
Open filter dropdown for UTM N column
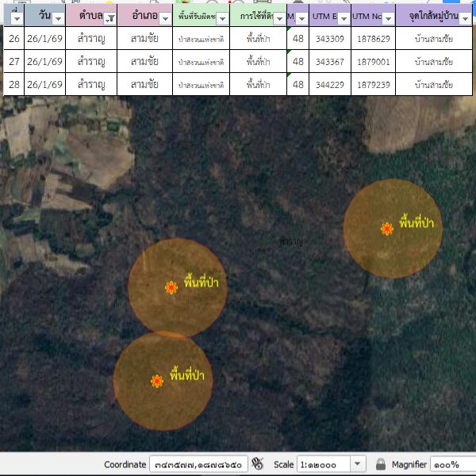tap(387, 18)
